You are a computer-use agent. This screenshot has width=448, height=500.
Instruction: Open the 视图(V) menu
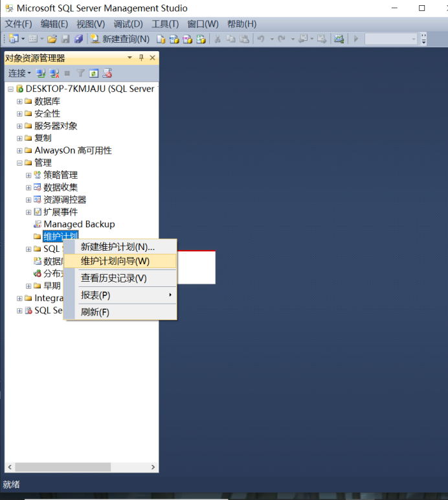(91, 24)
